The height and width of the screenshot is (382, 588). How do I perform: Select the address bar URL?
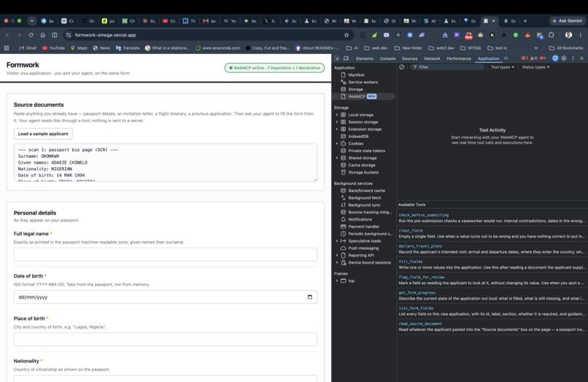105,35
